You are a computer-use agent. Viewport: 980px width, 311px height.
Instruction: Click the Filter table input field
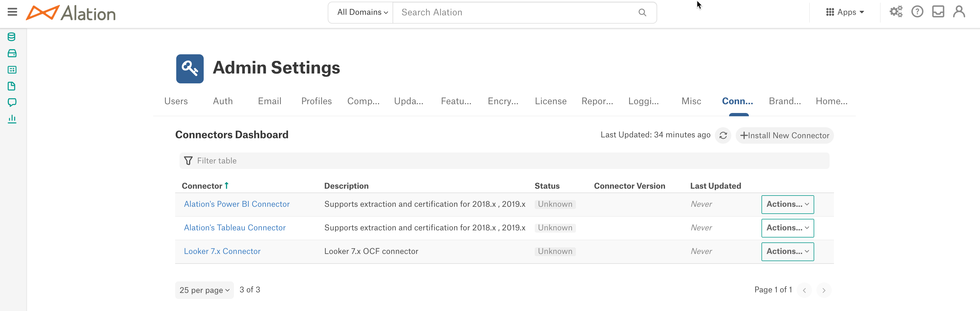[505, 161]
